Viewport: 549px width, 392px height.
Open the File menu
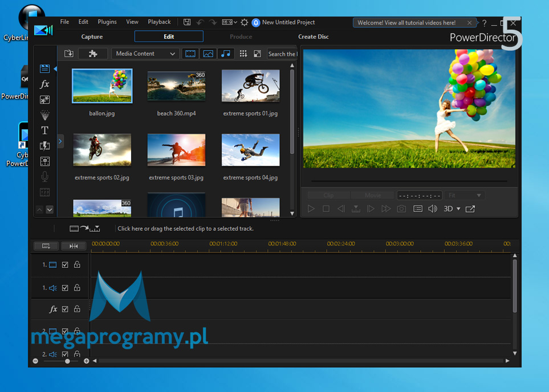click(x=64, y=22)
